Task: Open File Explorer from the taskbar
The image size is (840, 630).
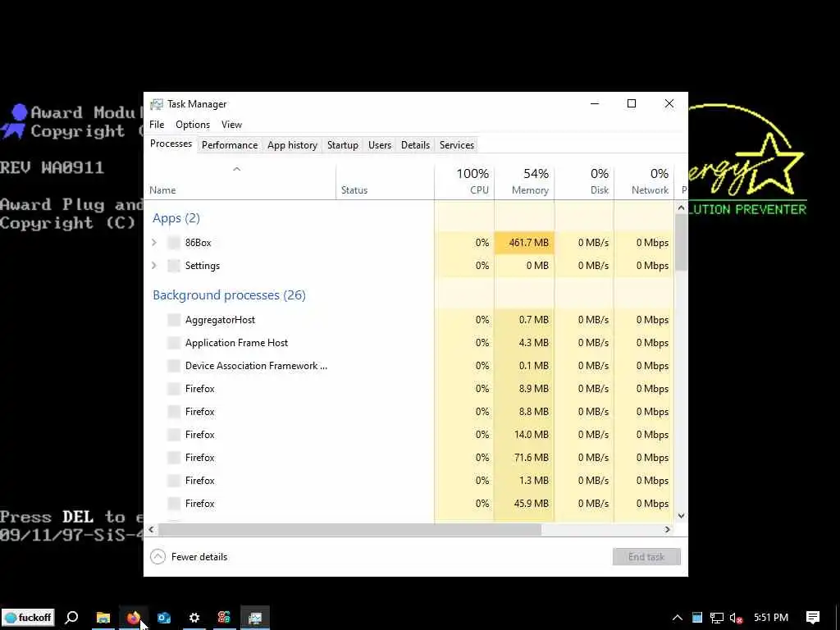Action: [103, 618]
